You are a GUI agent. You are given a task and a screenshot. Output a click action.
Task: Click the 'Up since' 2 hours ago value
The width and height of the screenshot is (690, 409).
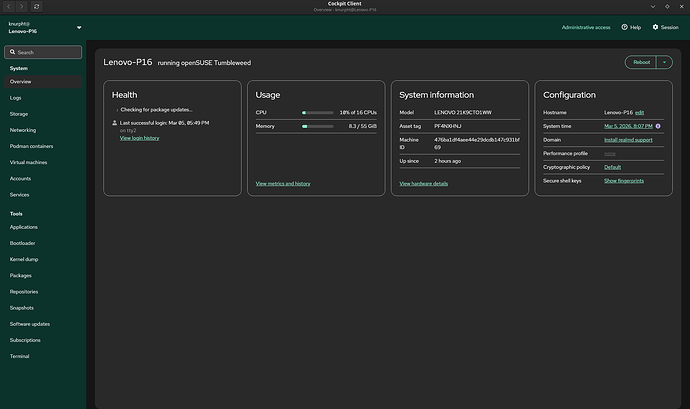pos(447,161)
